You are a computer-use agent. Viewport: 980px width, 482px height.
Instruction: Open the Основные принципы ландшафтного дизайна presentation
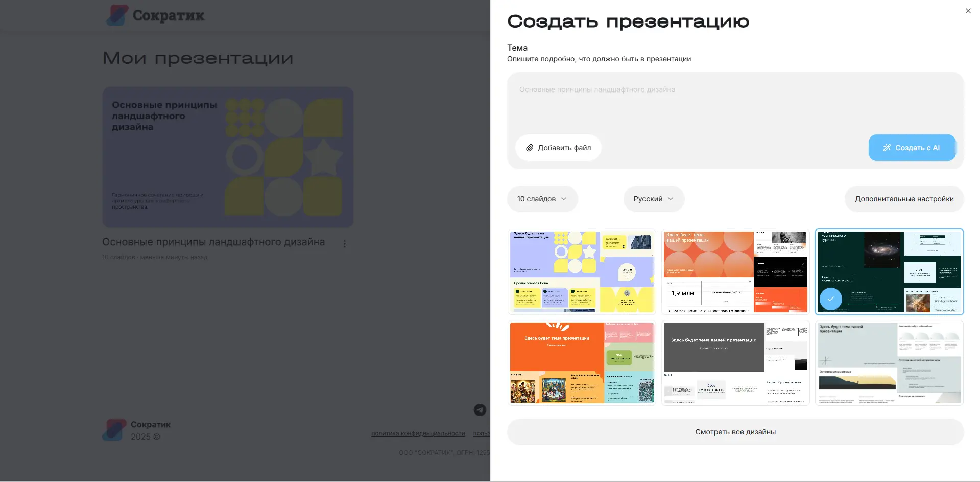228,157
